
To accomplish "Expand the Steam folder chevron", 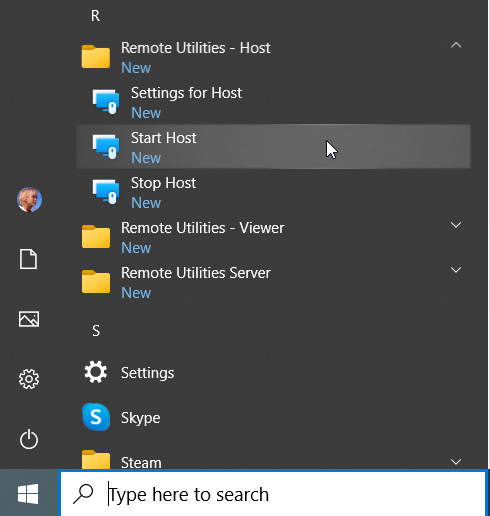I will click(x=456, y=462).
